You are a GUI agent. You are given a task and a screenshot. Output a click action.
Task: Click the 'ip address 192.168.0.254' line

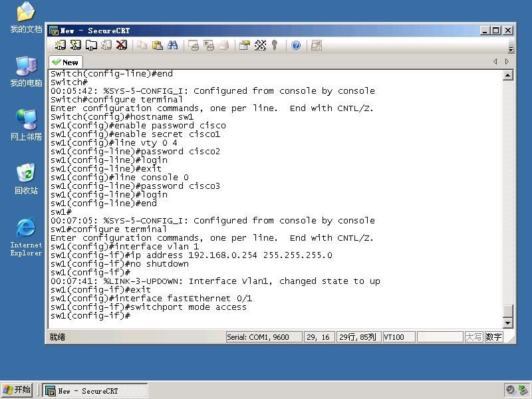click(x=192, y=255)
